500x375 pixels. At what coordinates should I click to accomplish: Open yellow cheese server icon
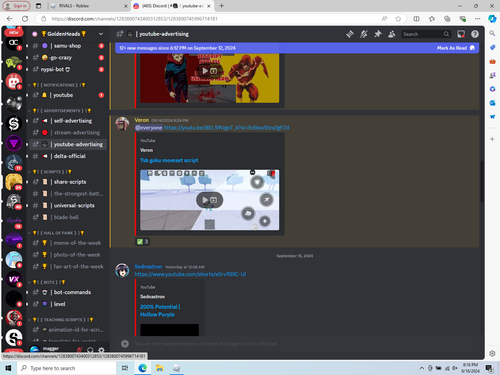coord(14,182)
